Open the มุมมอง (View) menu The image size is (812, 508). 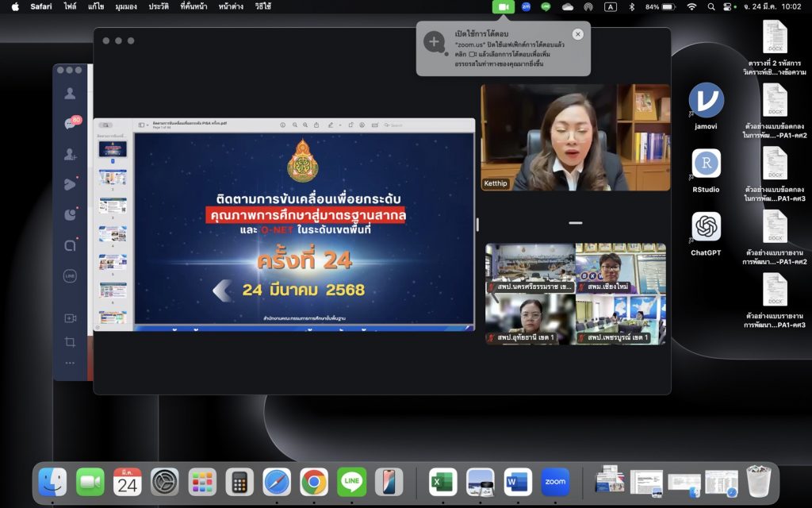(x=126, y=6)
